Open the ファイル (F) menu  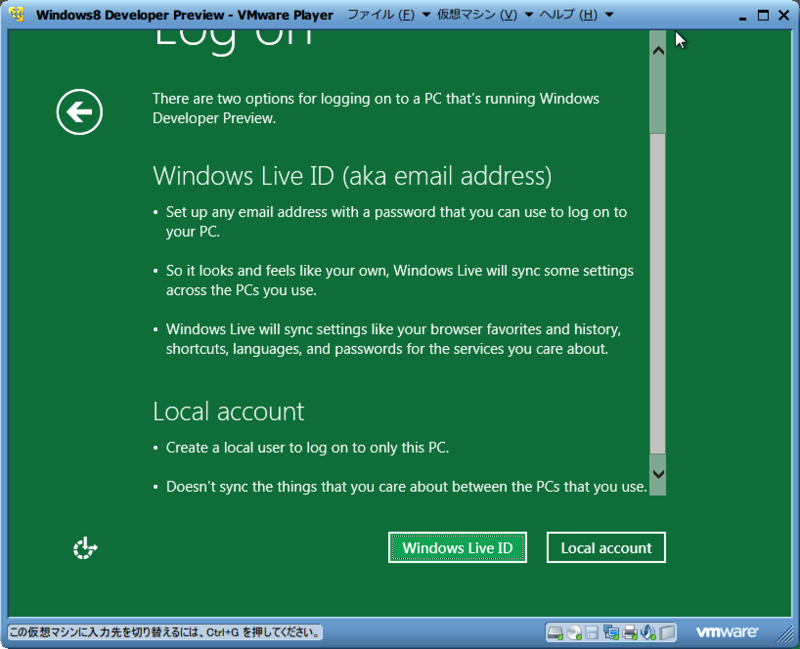coord(381,15)
